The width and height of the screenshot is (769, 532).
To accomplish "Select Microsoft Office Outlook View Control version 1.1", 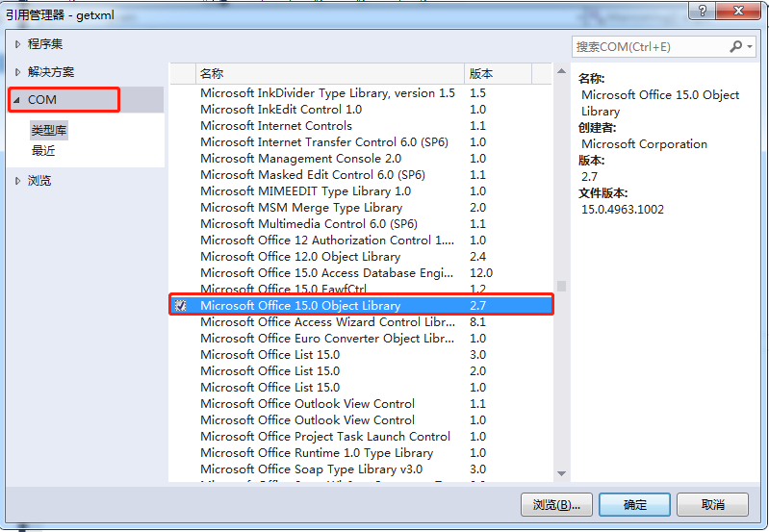I will tap(362, 403).
